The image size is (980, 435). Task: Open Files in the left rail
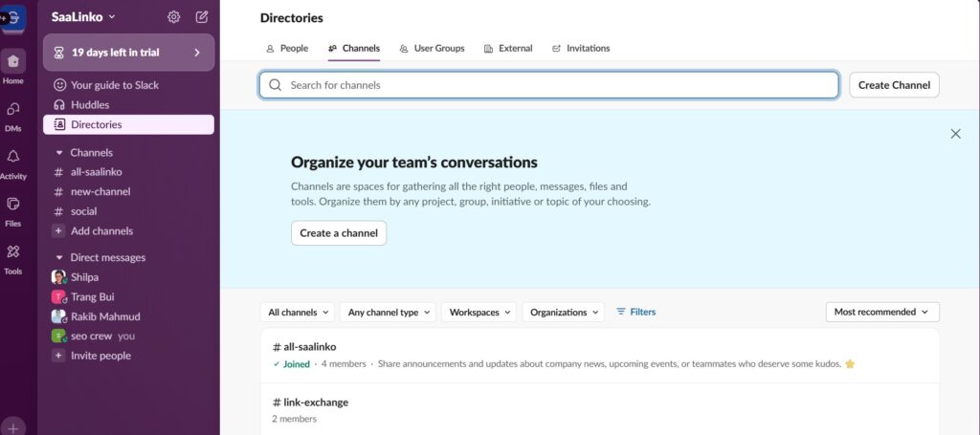coord(13,204)
